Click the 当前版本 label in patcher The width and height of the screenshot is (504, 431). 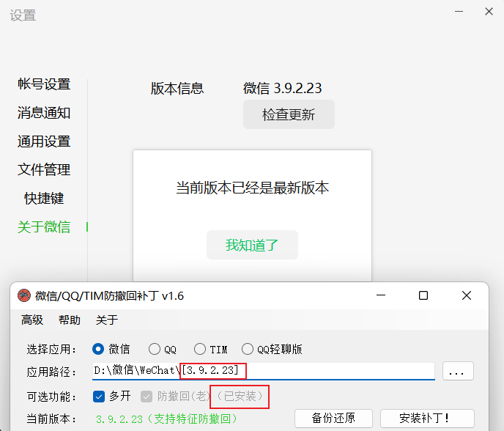pyautogui.click(x=52, y=419)
